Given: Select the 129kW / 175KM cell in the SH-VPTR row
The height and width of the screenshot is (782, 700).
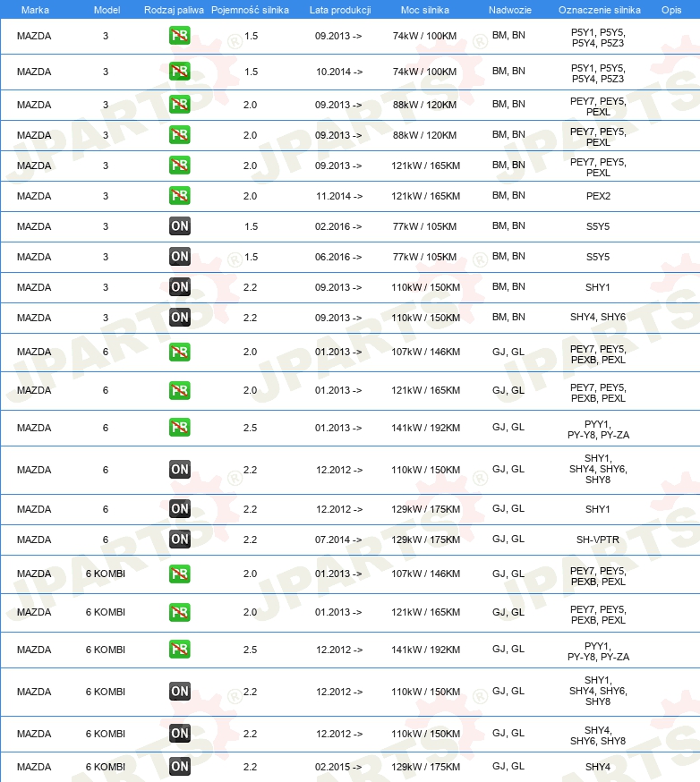Looking at the screenshot, I should (425, 540).
